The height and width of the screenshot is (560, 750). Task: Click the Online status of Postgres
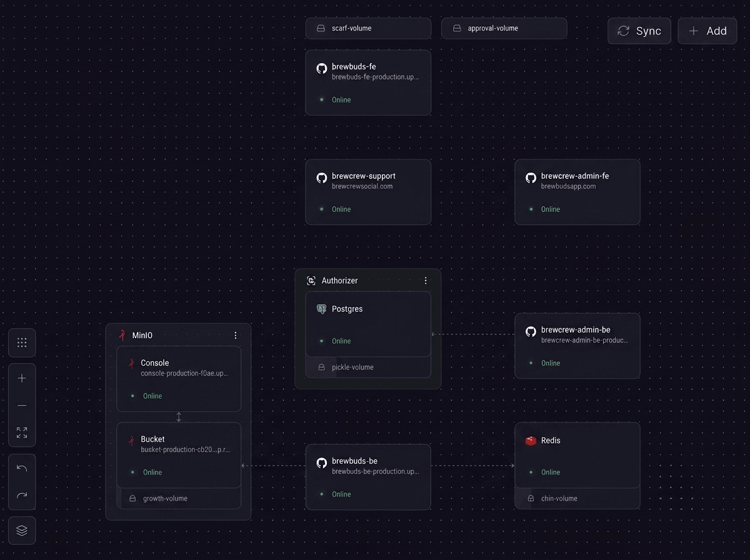(341, 341)
